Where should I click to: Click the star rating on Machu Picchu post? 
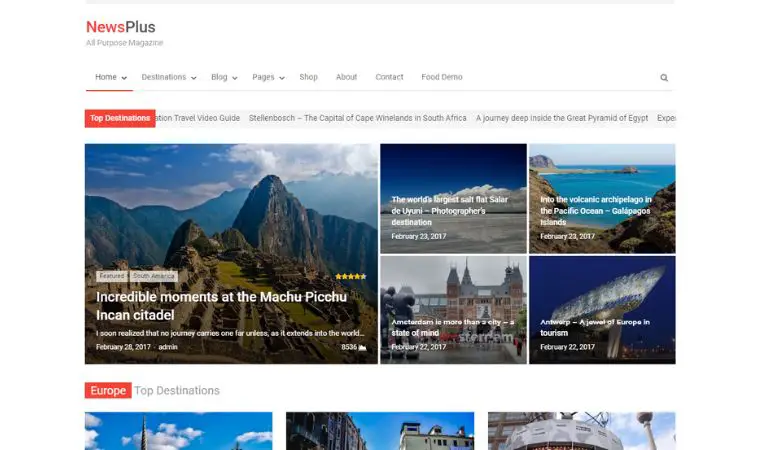pos(351,277)
